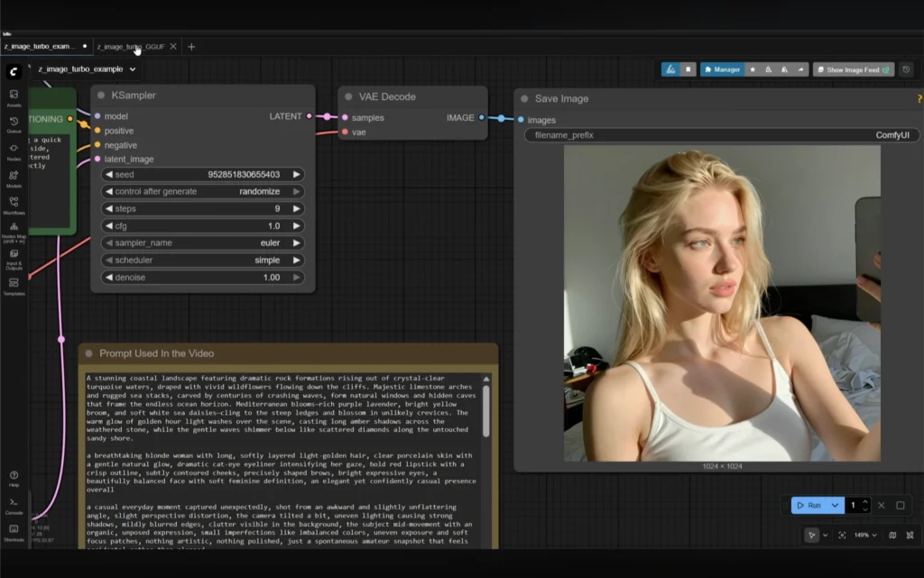Click the Show Image Feed button
Image resolution: width=924 pixels, height=578 pixels.
854,69
